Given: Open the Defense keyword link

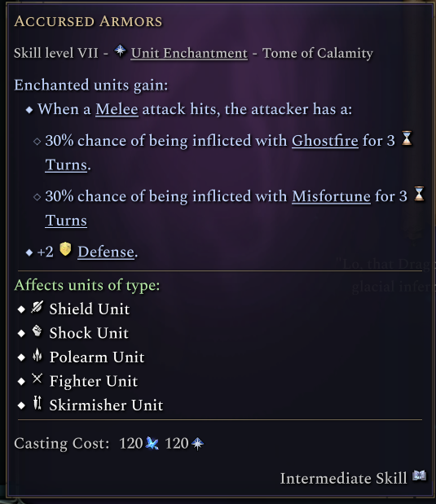Looking at the screenshot, I should coord(106,252).
